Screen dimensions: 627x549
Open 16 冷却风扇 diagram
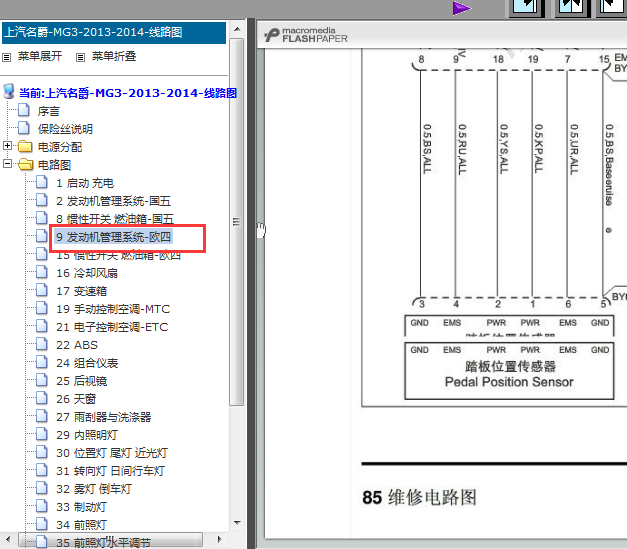click(x=87, y=273)
